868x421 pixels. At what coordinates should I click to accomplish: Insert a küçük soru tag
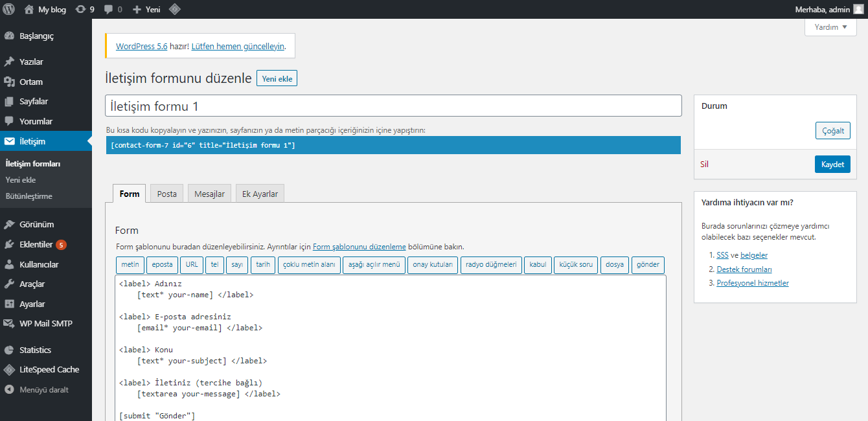coord(576,265)
